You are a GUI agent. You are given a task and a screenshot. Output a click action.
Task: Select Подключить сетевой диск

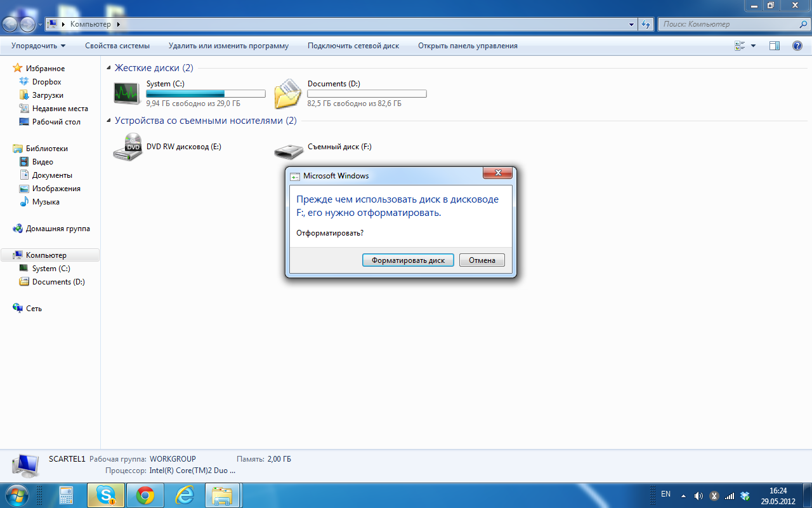(x=353, y=46)
